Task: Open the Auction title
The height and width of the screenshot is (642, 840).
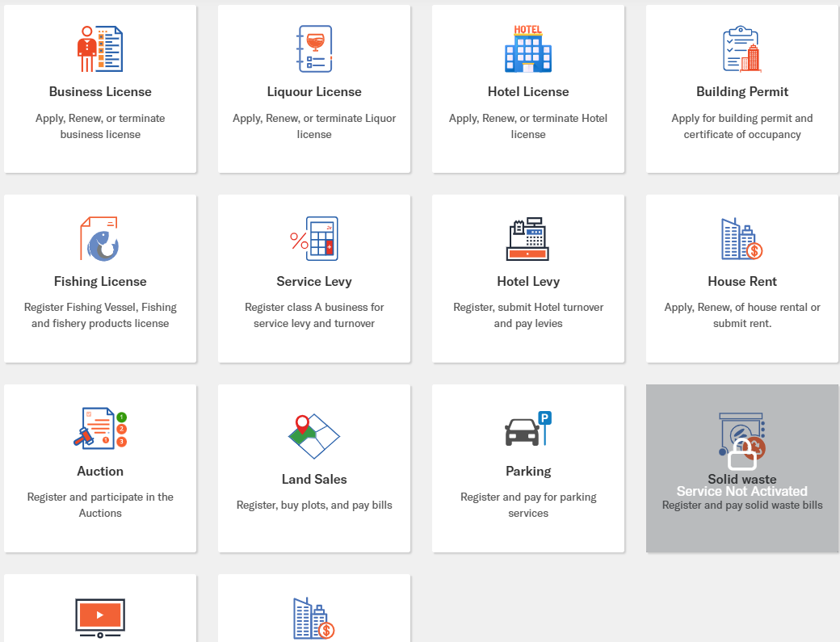Action: [100, 471]
